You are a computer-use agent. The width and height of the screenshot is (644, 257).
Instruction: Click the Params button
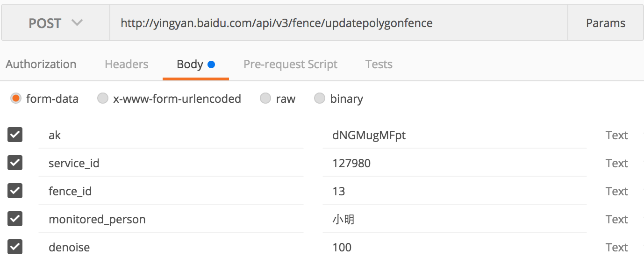(605, 23)
